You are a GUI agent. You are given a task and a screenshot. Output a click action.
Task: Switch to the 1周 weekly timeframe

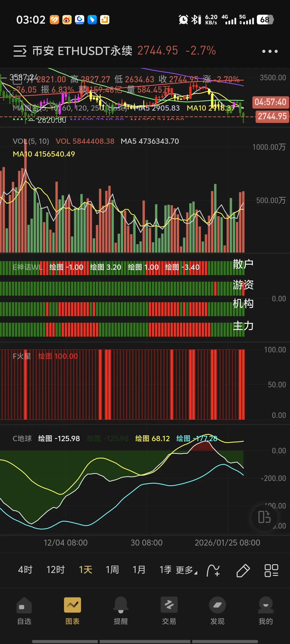[x=112, y=570]
